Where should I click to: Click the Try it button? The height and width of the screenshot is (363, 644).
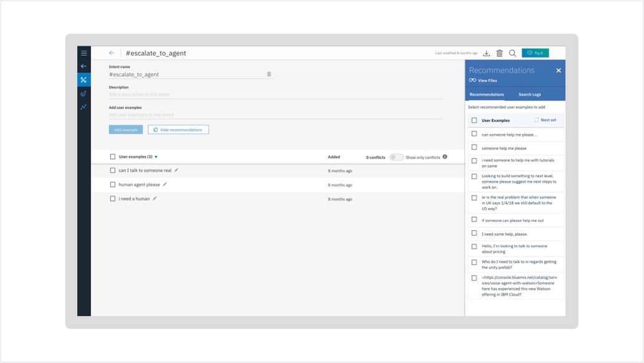[x=535, y=53]
